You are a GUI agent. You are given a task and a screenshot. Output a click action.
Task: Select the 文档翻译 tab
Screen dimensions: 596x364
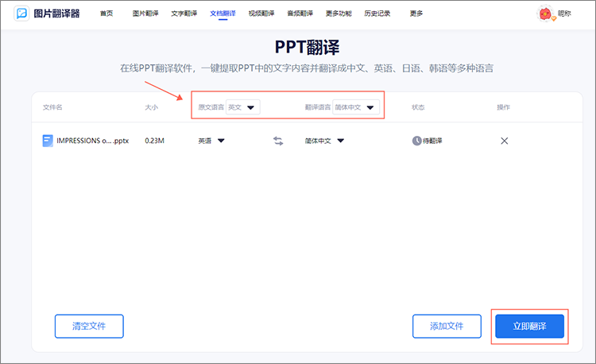coord(223,14)
